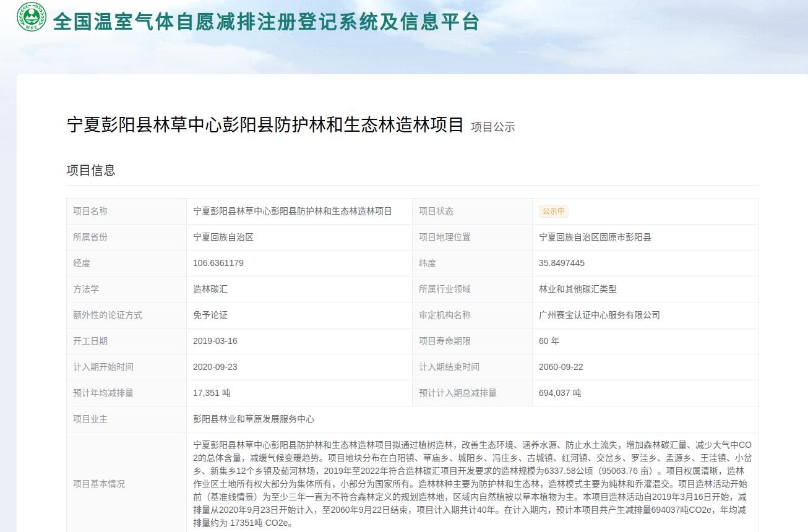The image size is (808, 532).
Task: Click the 林业和其他碳汇类型 industry value
Action: (577, 290)
